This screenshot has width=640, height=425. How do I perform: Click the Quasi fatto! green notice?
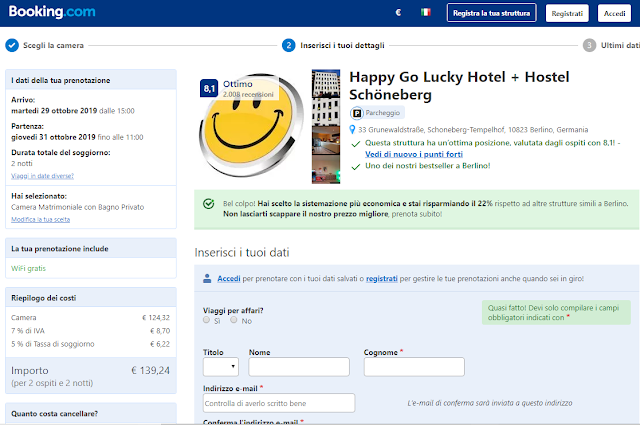[x=556, y=313]
